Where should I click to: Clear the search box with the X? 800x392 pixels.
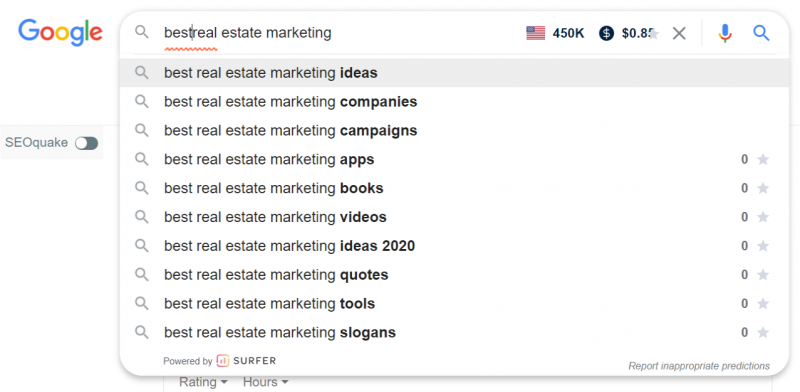point(679,34)
